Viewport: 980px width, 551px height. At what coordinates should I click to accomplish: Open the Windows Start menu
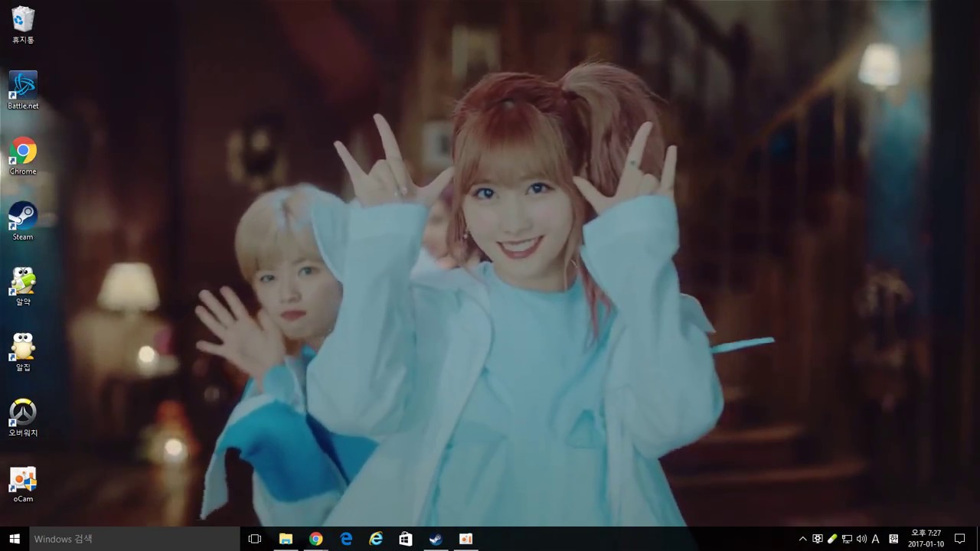(x=14, y=539)
